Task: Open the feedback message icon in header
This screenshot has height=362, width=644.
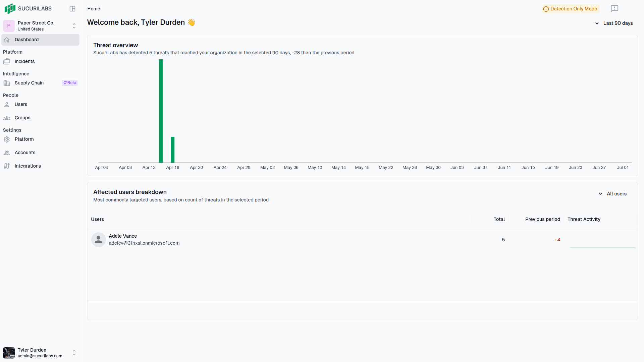Action: point(614,9)
